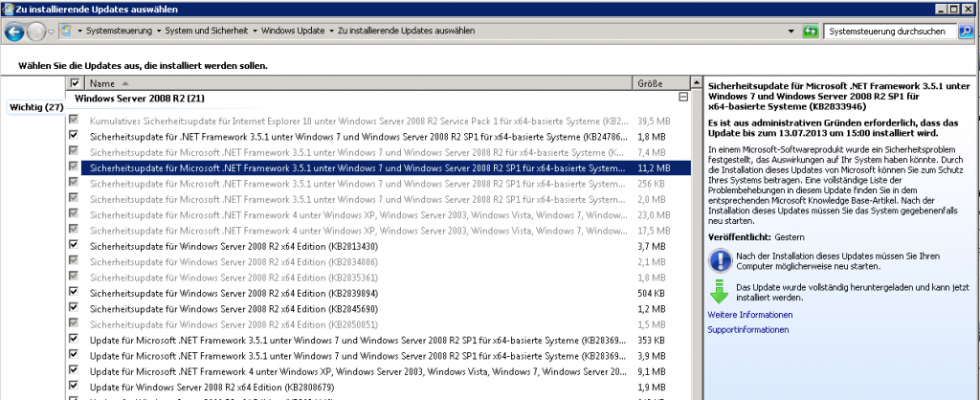
Task: Collapse the Windows Server 2008 R2 (21) group
Action: [683, 98]
